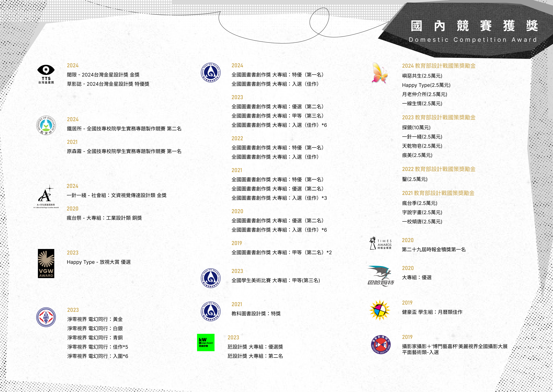Click the 2023 甲等(第三名) picture book line
Image resolution: width=553 pixels, height=392 pixels.
click(277, 116)
